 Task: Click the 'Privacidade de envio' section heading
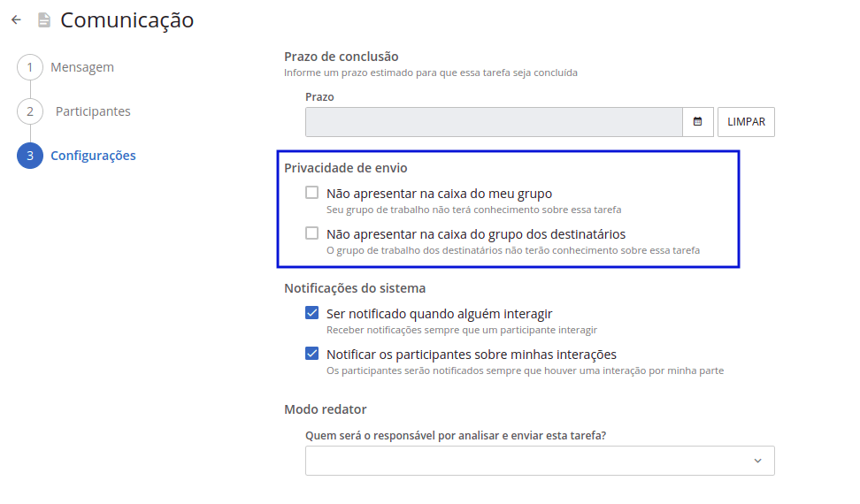click(346, 168)
